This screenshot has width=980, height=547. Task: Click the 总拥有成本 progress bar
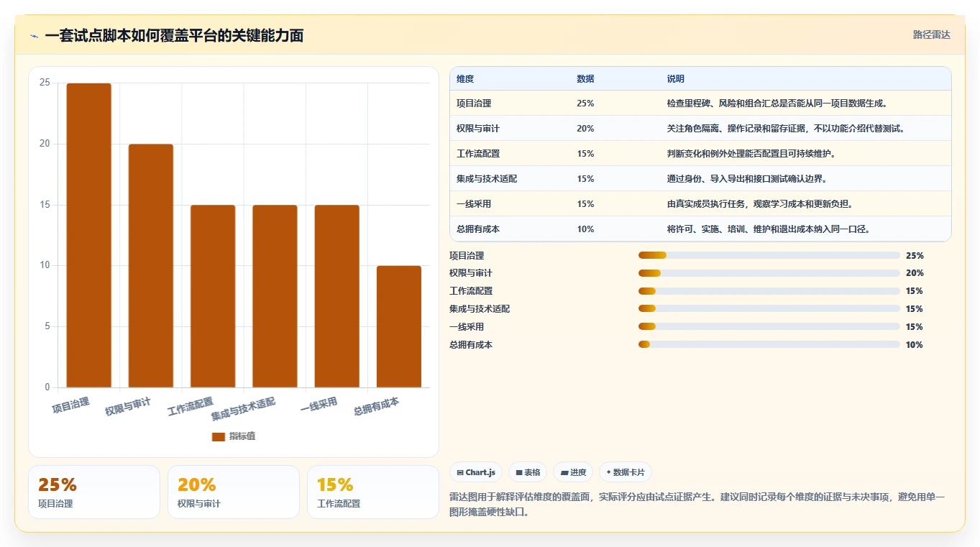769,345
